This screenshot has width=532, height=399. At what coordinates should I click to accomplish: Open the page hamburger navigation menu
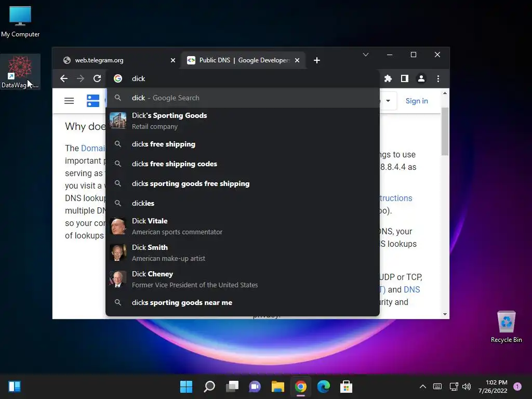tap(69, 101)
